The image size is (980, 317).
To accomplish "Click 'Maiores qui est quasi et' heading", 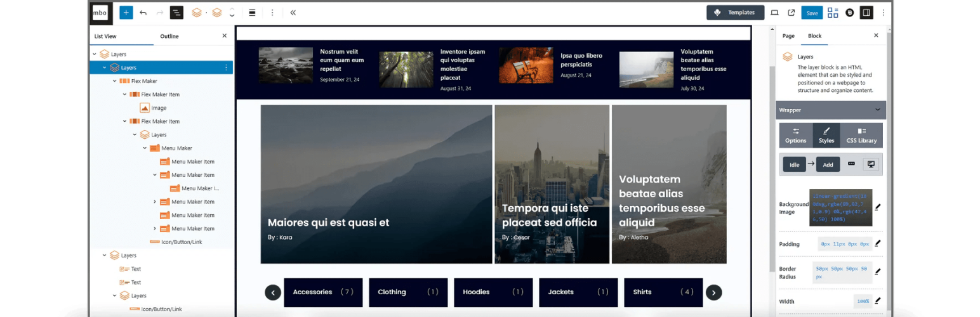I will coord(328,223).
